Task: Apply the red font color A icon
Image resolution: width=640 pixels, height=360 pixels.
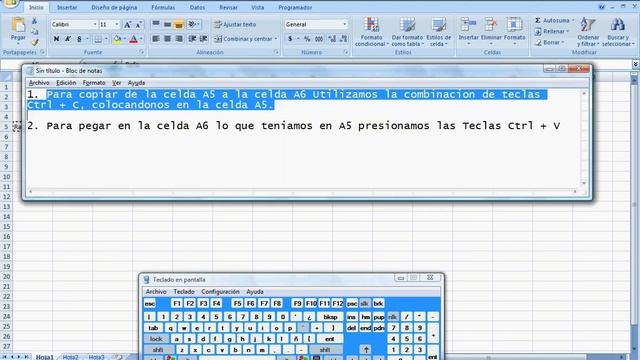Action: (x=133, y=39)
